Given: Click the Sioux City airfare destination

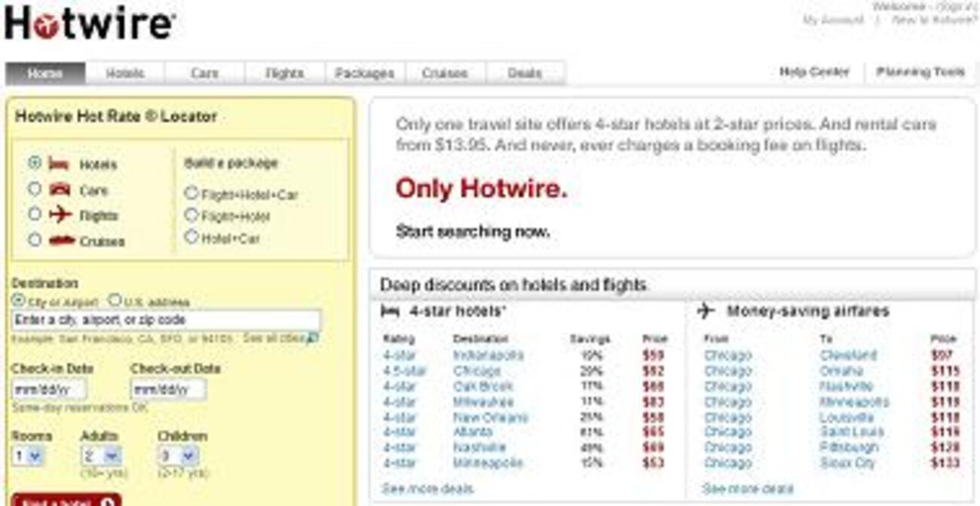Looking at the screenshot, I should (848, 463).
